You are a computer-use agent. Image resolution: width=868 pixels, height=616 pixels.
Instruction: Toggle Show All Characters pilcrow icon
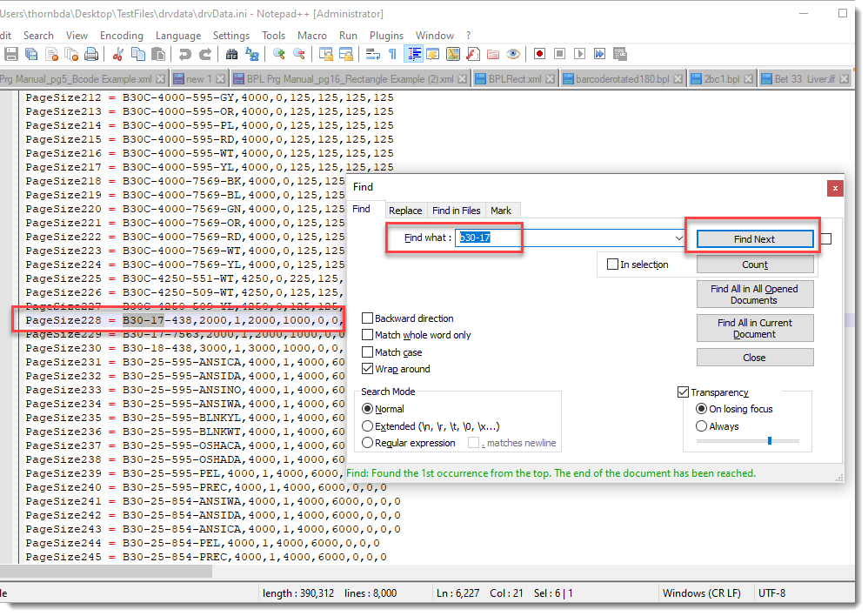click(392, 54)
